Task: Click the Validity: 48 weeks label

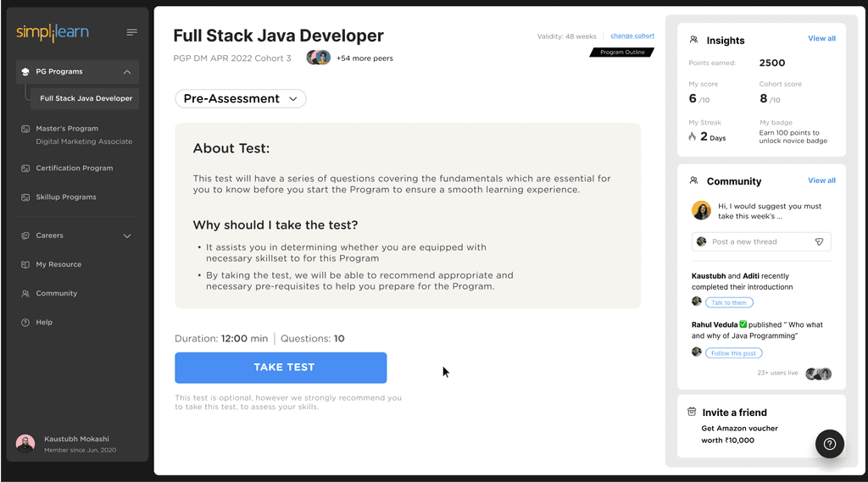Action: [x=566, y=36]
